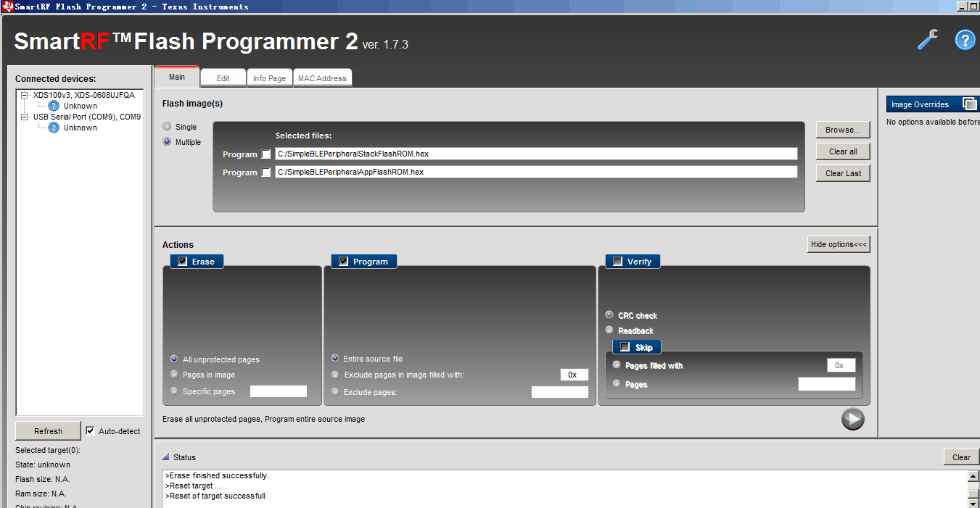Click the Clear all button
The height and width of the screenshot is (508, 980).
(x=843, y=151)
